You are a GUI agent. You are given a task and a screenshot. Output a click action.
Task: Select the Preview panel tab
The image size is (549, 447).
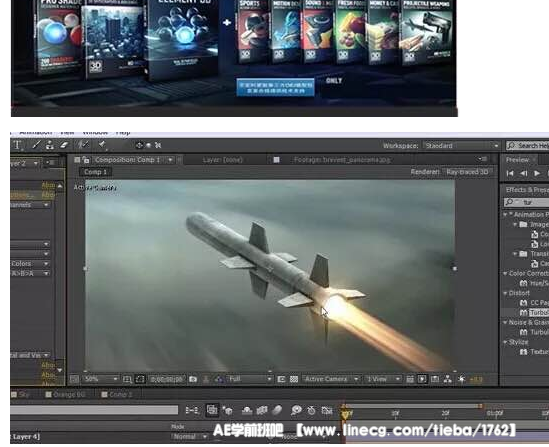[x=517, y=160]
